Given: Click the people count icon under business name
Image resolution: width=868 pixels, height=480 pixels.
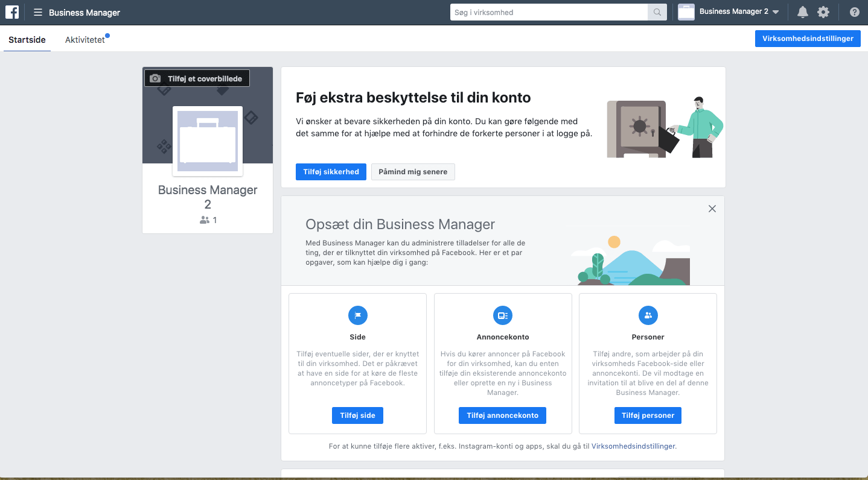Looking at the screenshot, I should [x=205, y=220].
